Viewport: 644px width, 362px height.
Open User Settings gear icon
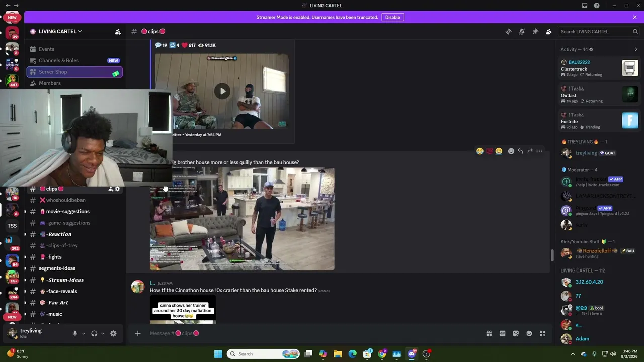pyautogui.click(x=113, y=333)
